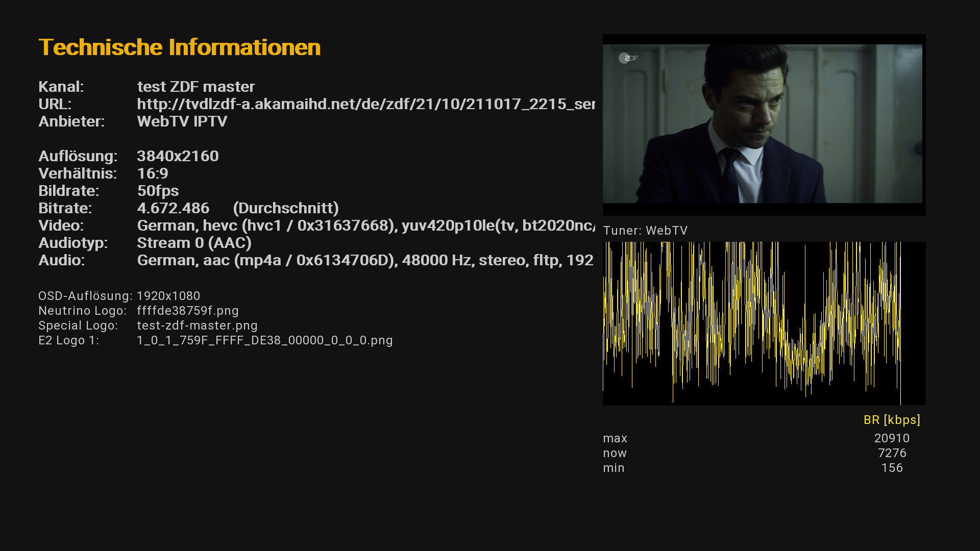Click the Anbieter value WebTV IPTV
The image size is (980, 551).
[x=182, y=121]
